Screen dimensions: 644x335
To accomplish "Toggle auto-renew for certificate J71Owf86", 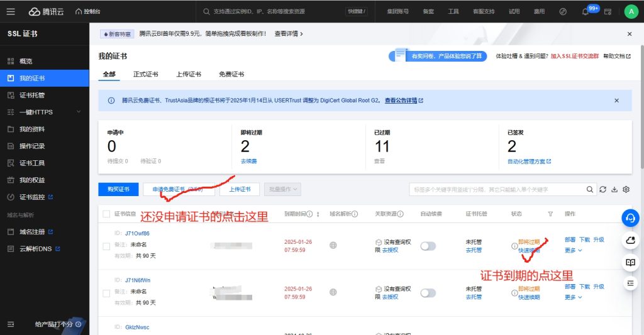I will click(428, 246).
